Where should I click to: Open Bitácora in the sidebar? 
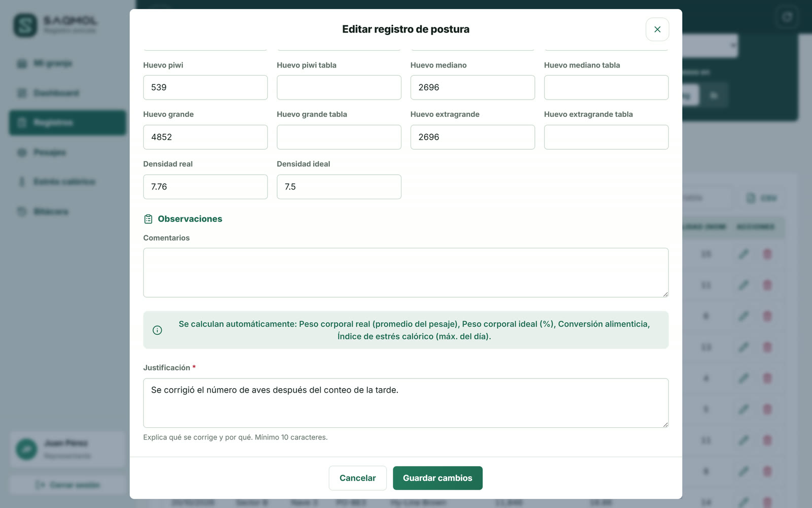67,211
